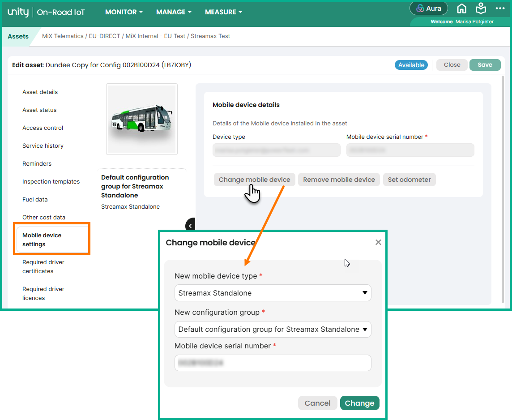512x420 pixels.
Task: Open Other cost data section
Action: tap(44, 218)
